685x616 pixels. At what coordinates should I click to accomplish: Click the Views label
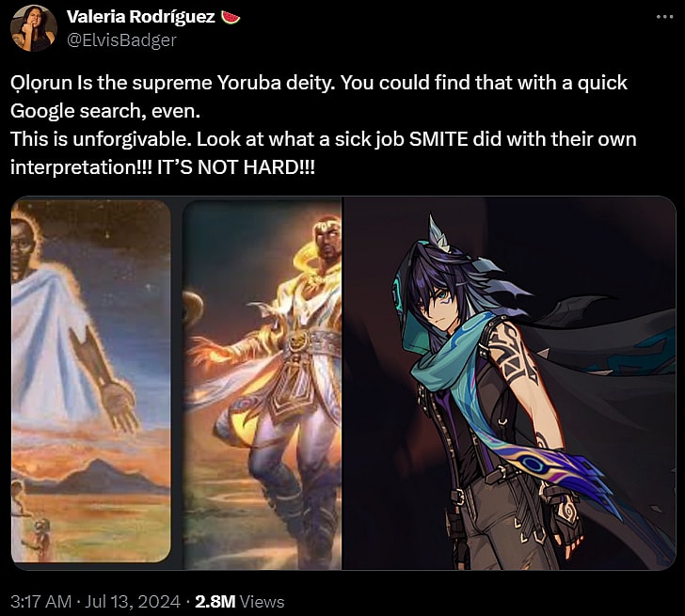[x=263, y=602]
